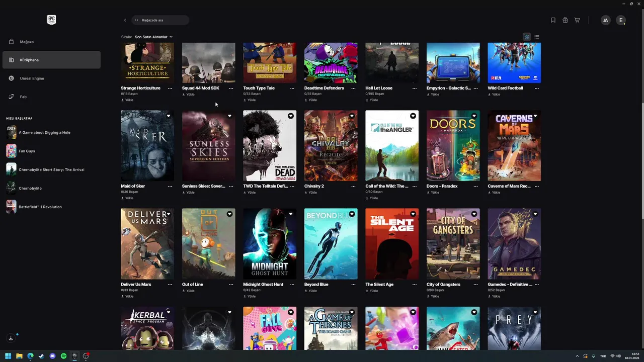Launch Fall Guys from quick launch icon
This screenshot has width=644, height=362.
coord(11,151)
